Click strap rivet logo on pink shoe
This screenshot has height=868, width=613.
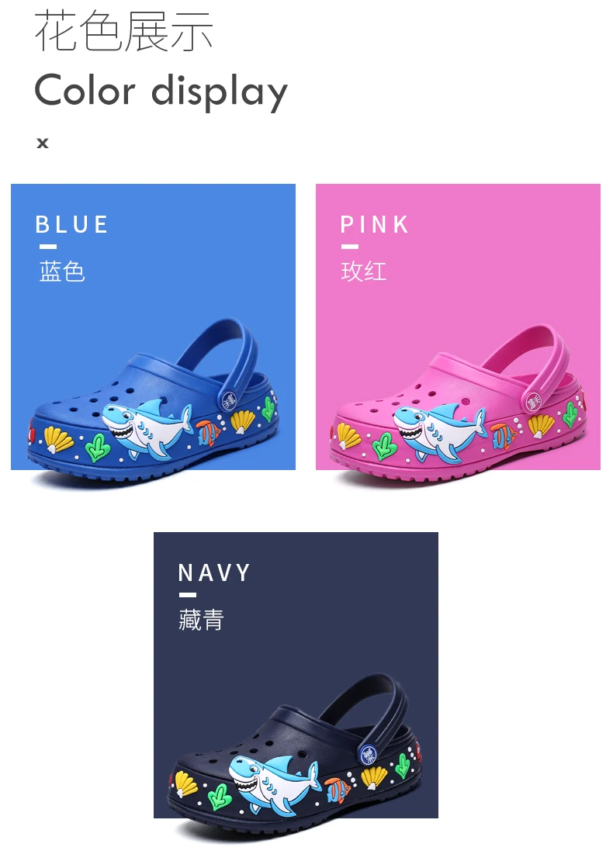tap(534, 401)
